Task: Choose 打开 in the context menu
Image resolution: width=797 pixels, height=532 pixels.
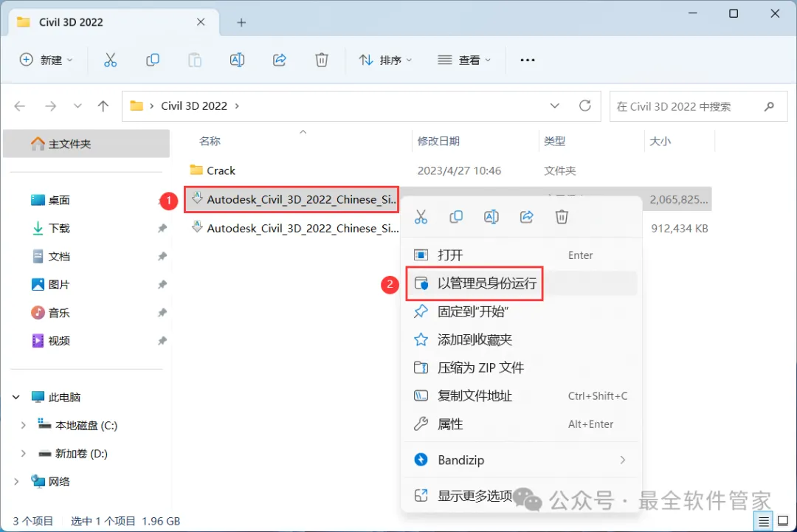Action: click(521, 255)
